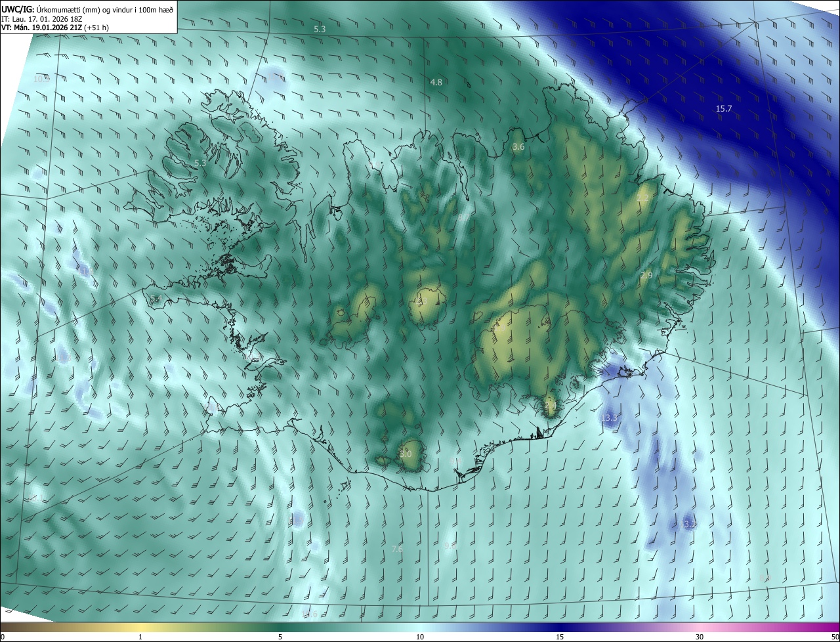Click the 5.4 value west of Snæfellsnes
840x642 pixels.
(156, 299)
